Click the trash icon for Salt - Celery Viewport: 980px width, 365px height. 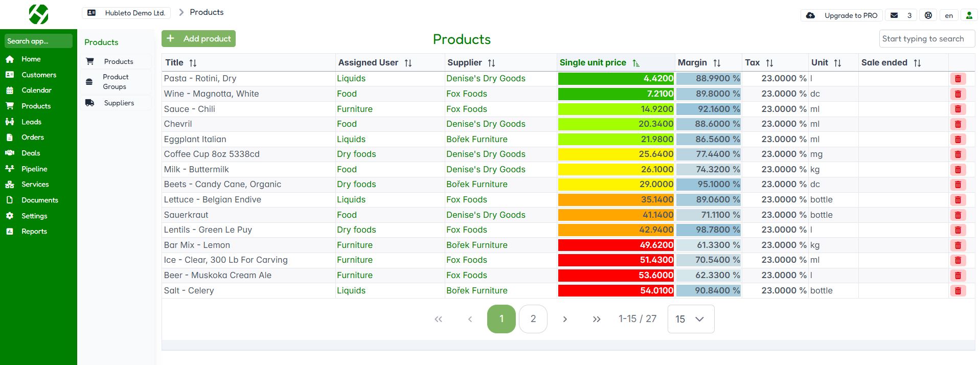pos(958,291)
